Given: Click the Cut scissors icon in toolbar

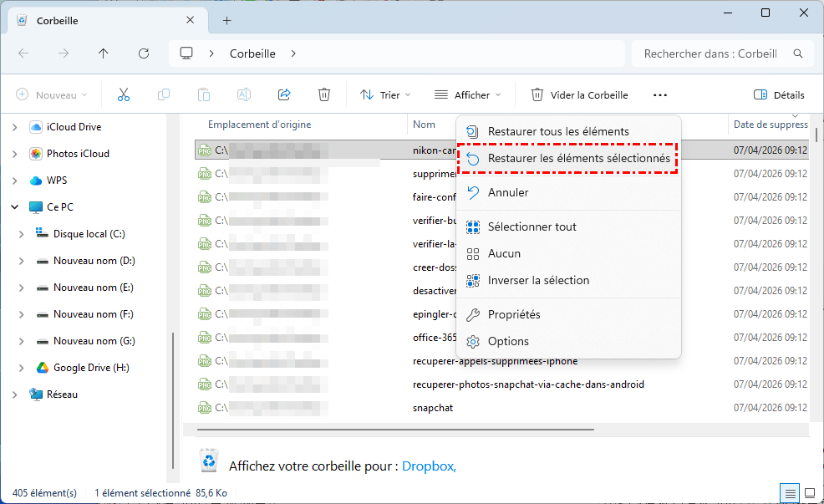Looking at the screenshot, I should coord(124,95).
